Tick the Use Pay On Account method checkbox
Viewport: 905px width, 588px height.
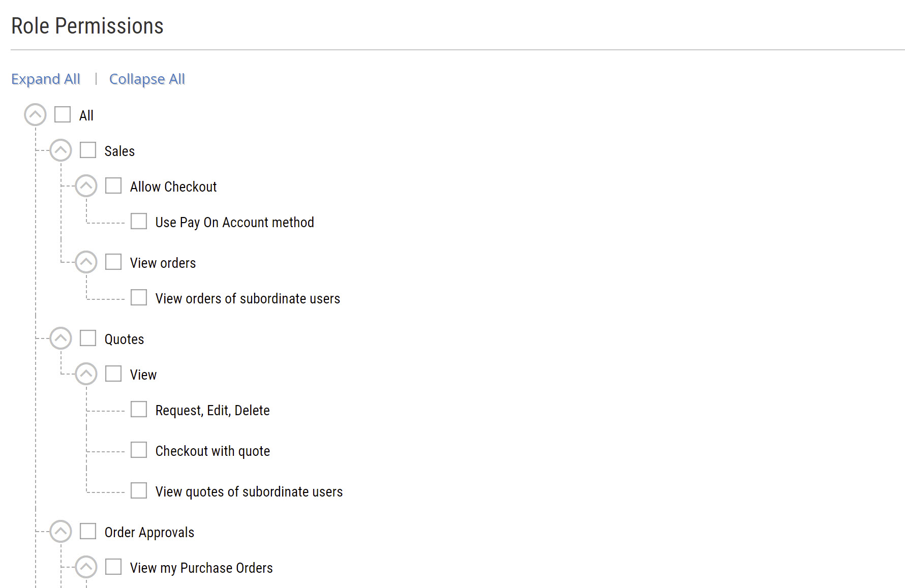[139, 221]
